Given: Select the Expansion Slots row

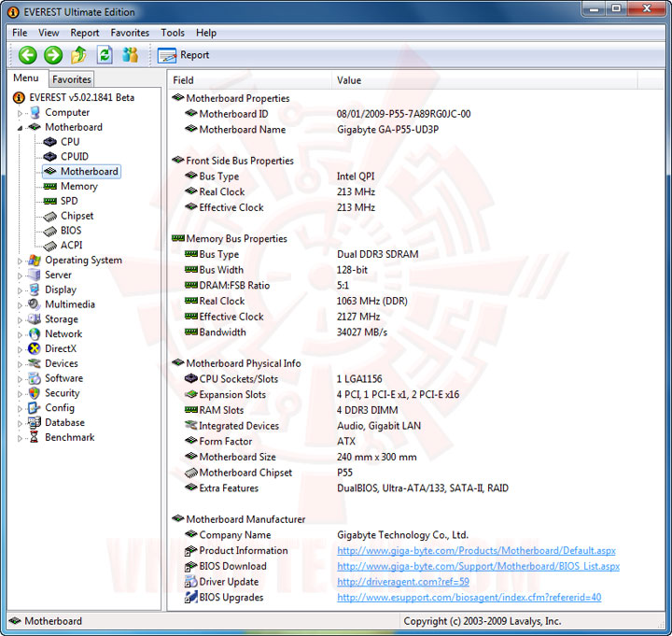Looking at the screenshot, I should [414, 394].
